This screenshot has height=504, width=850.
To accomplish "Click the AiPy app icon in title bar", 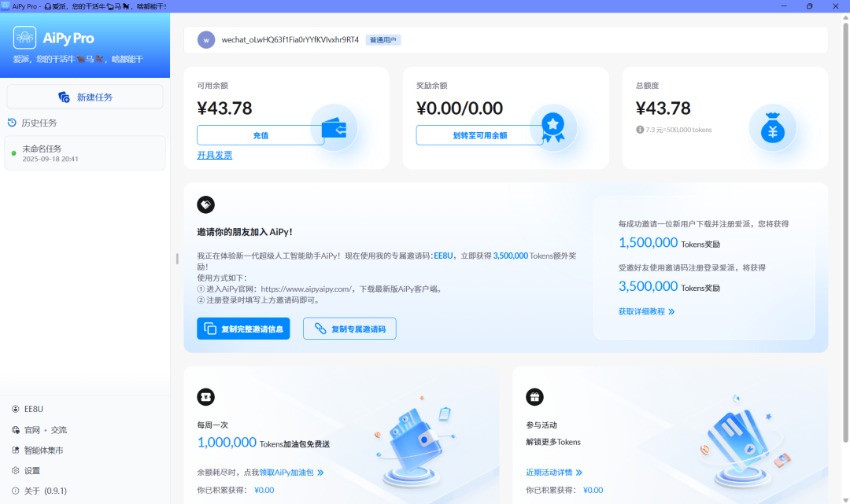I will point(6,6).
